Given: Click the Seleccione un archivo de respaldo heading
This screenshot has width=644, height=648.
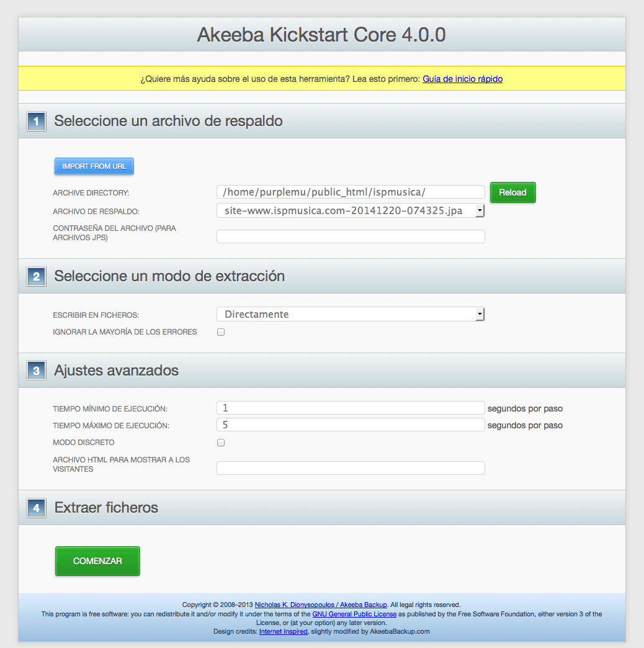Looking at the screenshot, I should [x=168, y=121].
